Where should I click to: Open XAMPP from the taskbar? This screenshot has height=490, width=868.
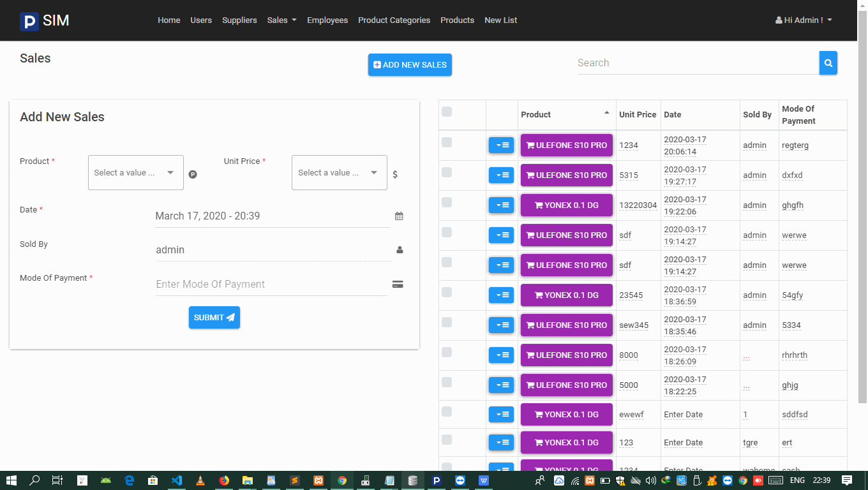click(318, 480)
